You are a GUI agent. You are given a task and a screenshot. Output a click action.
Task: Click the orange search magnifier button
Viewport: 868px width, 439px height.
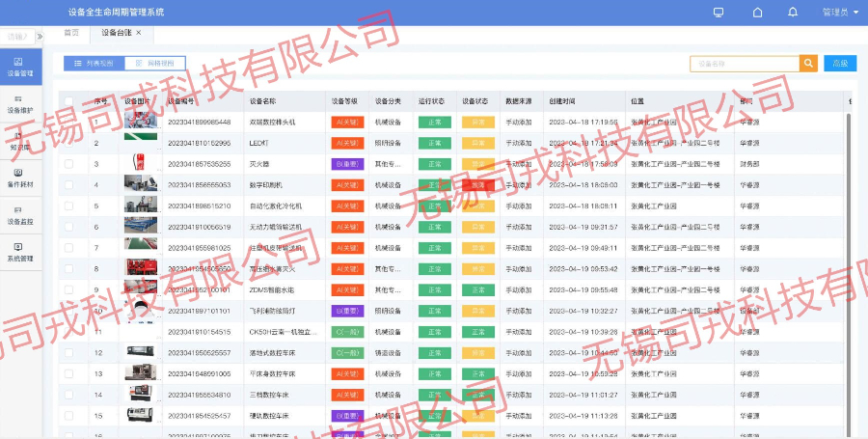click(808, 64)
